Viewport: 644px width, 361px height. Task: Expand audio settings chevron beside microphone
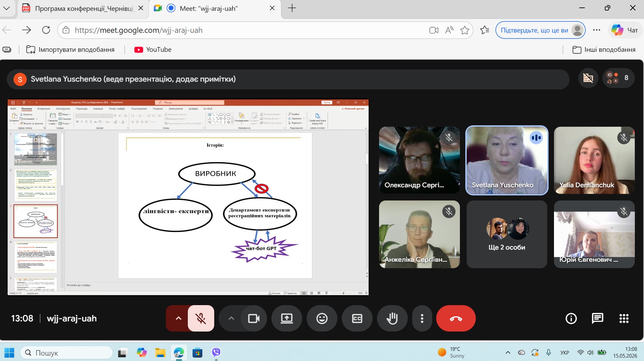pos(178,318)
